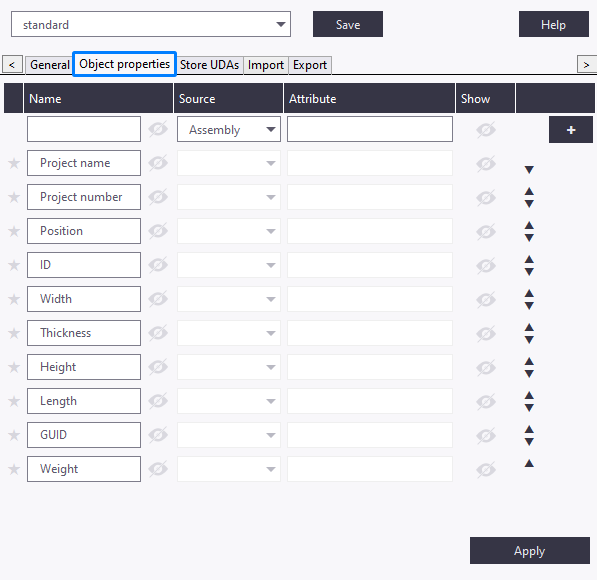597x580 pixels.
Task: Click the star icon beside ID
Action: [x=14, y=265]
